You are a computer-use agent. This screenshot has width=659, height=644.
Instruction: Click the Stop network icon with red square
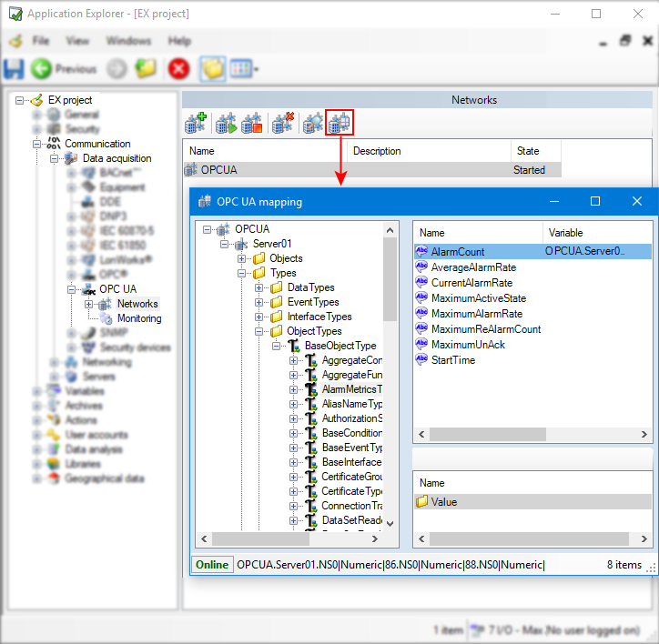[x=252, y=122]
